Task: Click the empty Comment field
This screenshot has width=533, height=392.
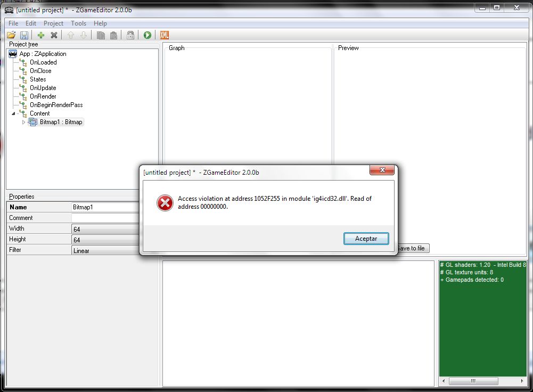Action: (105, 218)
